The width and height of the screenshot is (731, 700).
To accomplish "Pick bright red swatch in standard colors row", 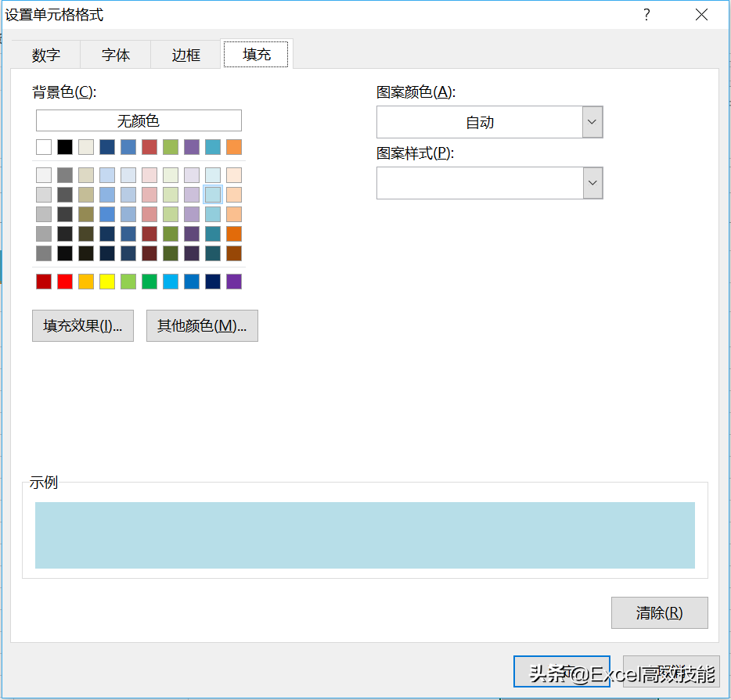I will [65, 282].
